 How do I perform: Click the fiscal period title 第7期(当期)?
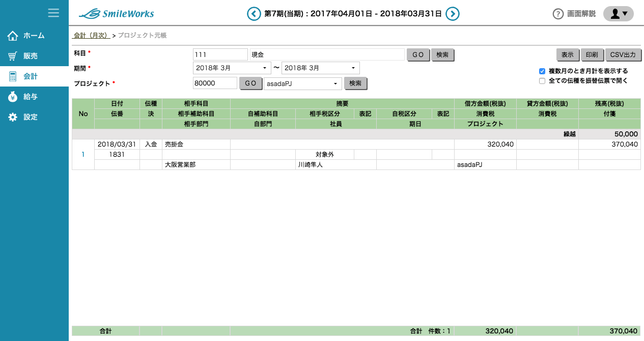click(x=285, y=14)
